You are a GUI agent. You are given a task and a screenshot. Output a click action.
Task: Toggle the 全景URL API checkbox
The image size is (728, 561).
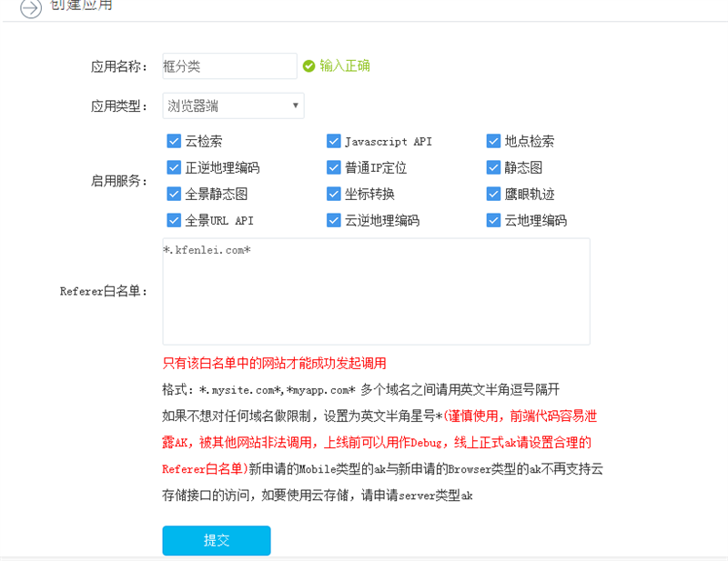174,220
